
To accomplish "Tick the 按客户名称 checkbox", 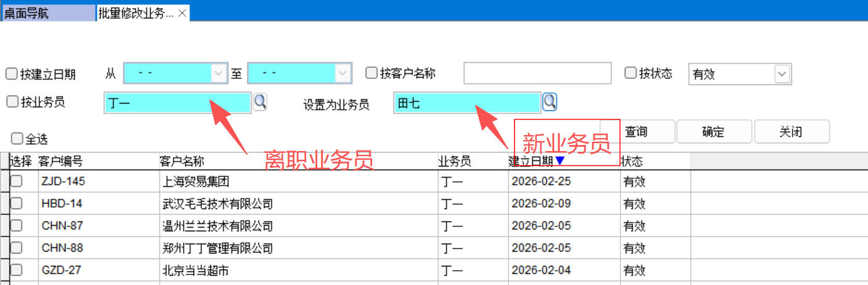I will (x=371, y=73).
